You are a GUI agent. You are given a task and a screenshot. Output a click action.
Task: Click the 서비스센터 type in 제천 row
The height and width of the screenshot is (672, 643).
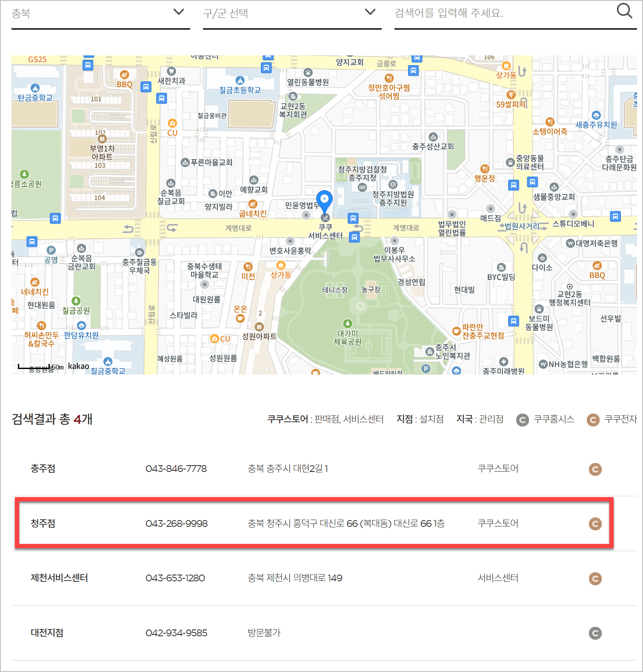tap(498, 578)
